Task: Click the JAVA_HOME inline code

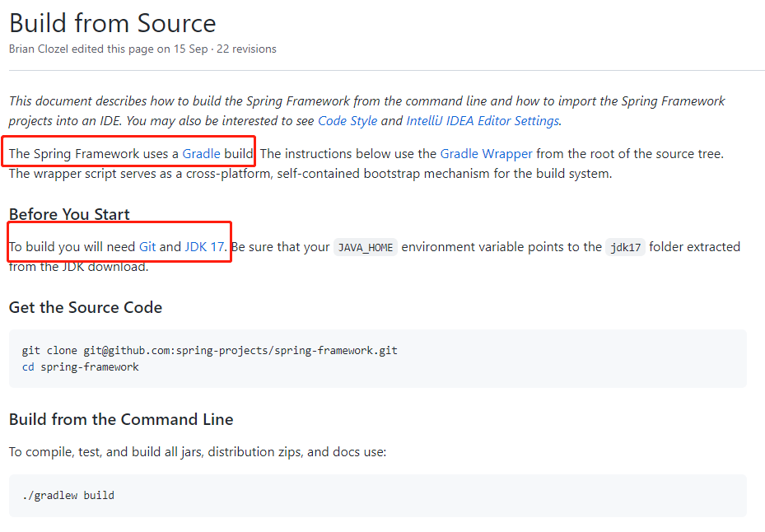Action: click(366, 247)
